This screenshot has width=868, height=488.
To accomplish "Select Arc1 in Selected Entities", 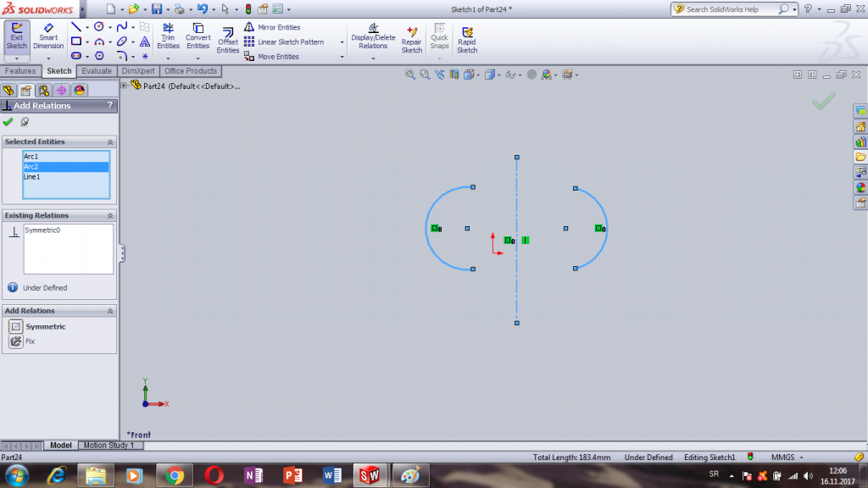I will point(65,157).
